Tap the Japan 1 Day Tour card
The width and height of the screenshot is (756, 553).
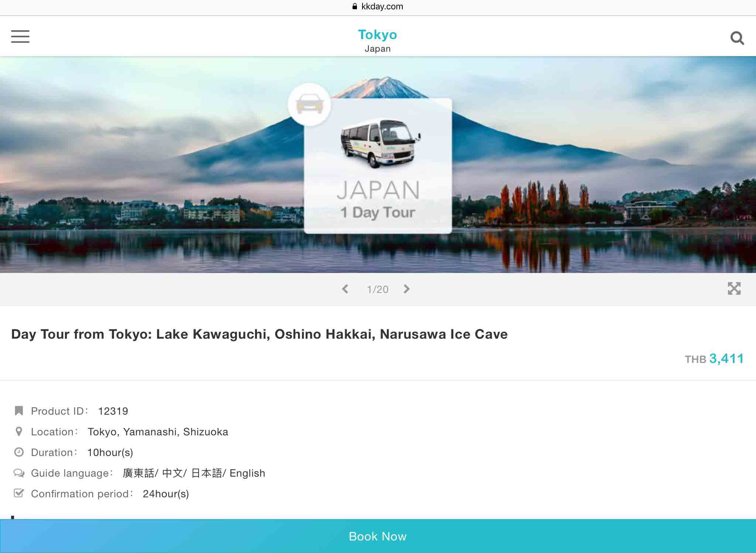tap(378, 166)
